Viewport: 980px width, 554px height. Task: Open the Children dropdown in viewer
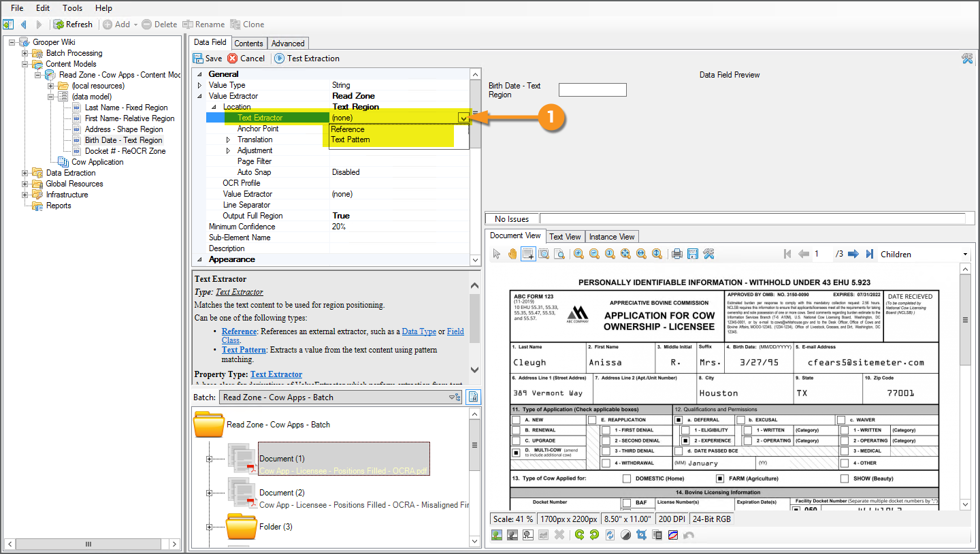point(965,255)
